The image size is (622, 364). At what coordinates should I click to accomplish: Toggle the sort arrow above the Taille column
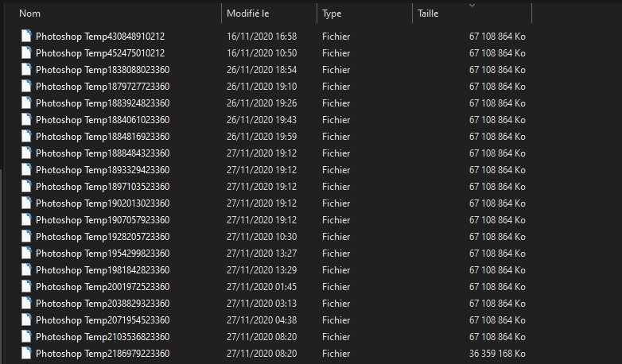tap(472, 6)
